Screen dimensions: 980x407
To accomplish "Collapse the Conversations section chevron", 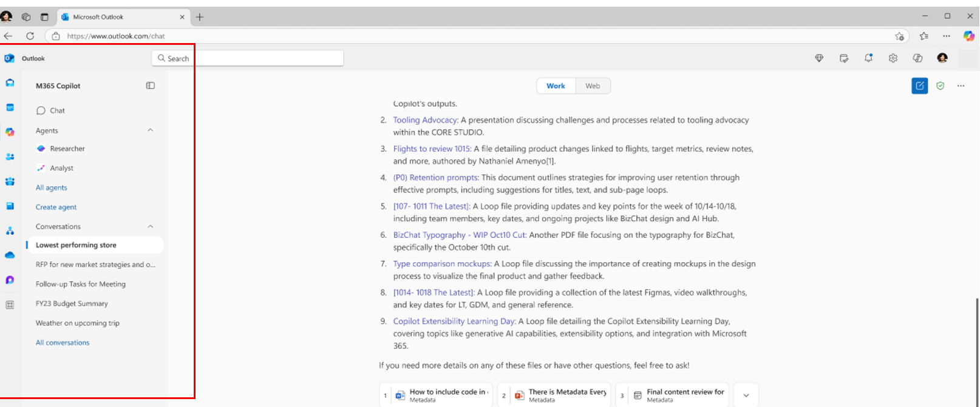I will coord(151,226).
